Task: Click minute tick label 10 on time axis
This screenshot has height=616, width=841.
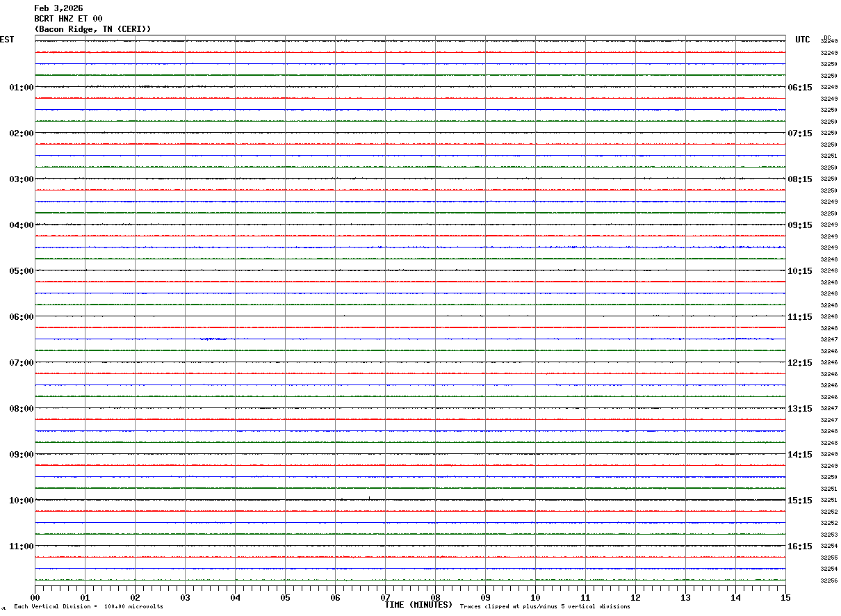Action: (x=535, y=597)
